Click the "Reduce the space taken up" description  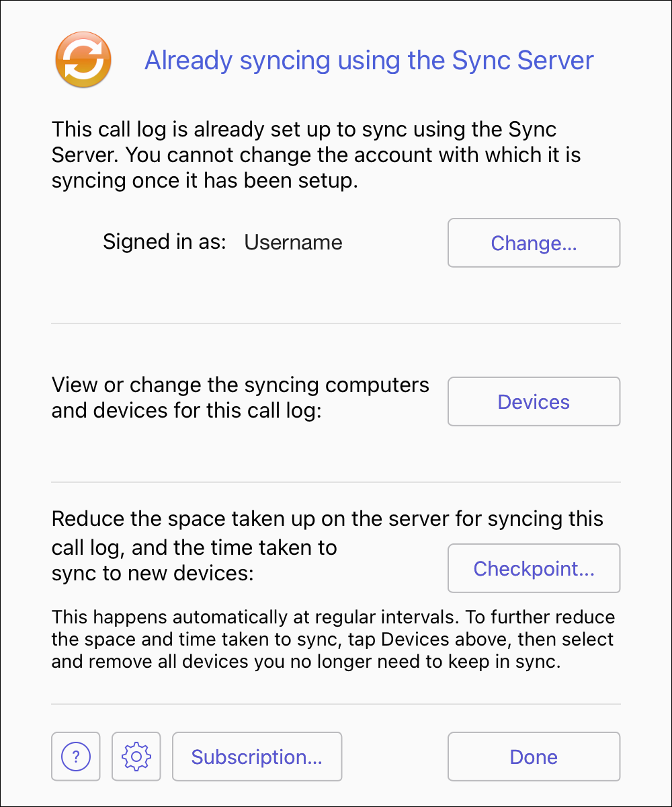coord(327,519)
